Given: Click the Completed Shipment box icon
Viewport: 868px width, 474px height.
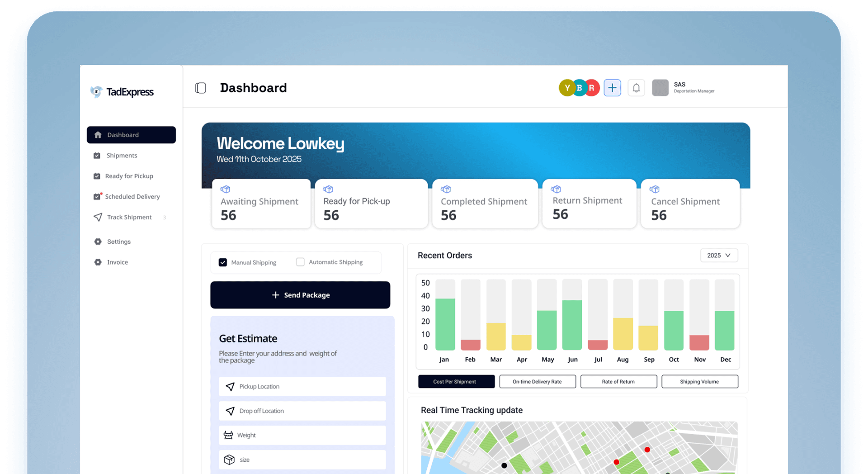Looking at the screenshot, I should (x=446, y=189).
